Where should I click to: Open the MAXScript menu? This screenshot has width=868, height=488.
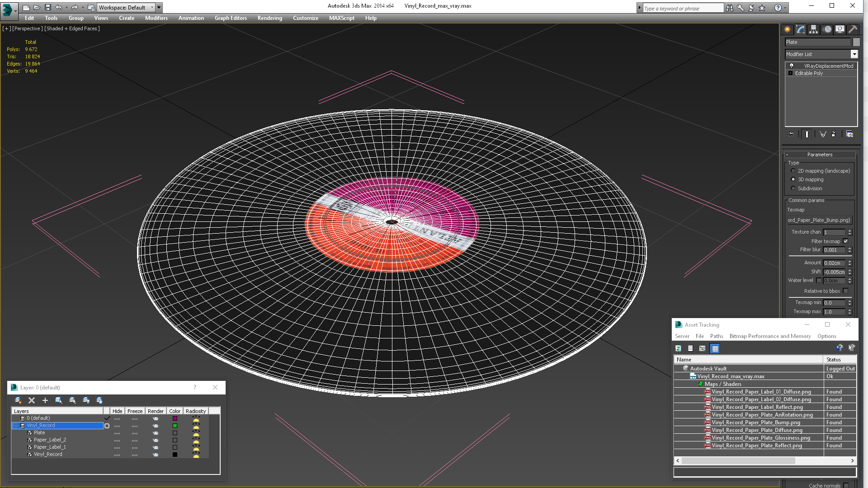click(342, 18)
